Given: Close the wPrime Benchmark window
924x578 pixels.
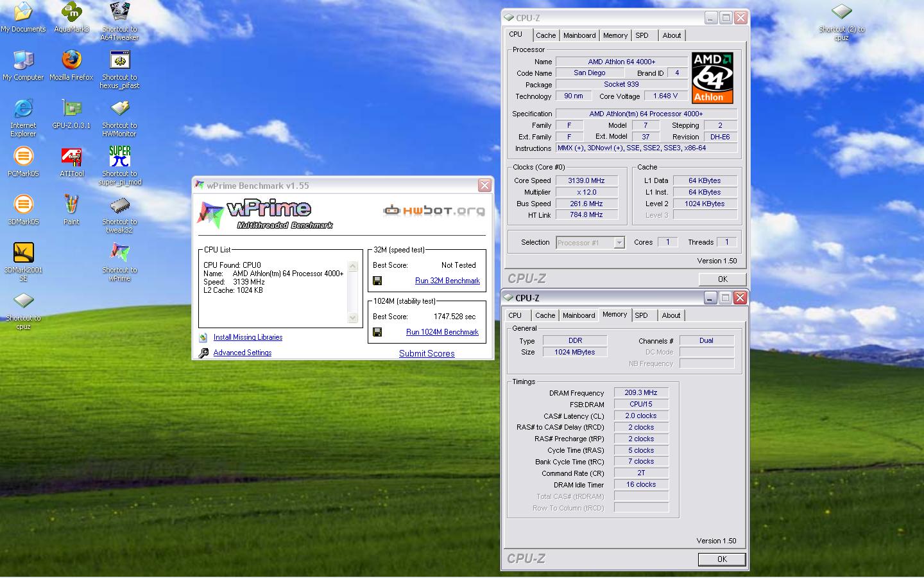Looking at the screenshot, I should 484,186.
